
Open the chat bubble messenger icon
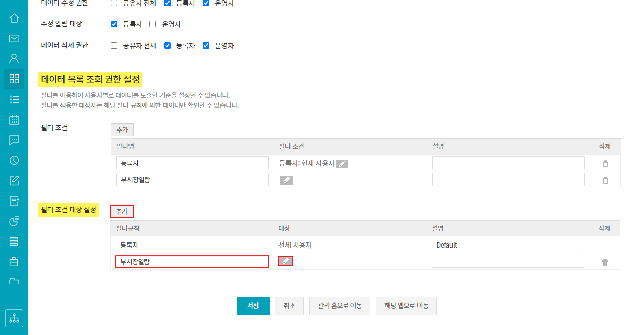click(x=14, y=140)
